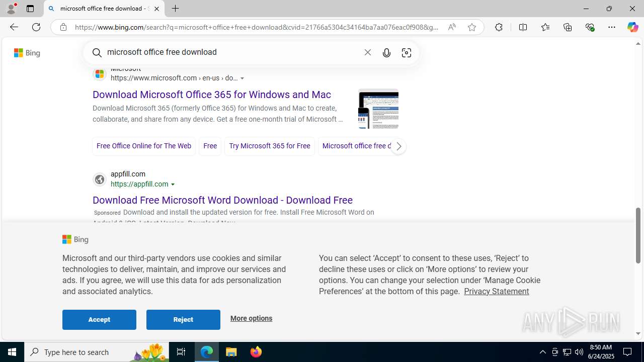Screen dimensions: 644x362
Task: Expand microsoft.com result URL dropdown arrow
Action: [x=243, y=78]
